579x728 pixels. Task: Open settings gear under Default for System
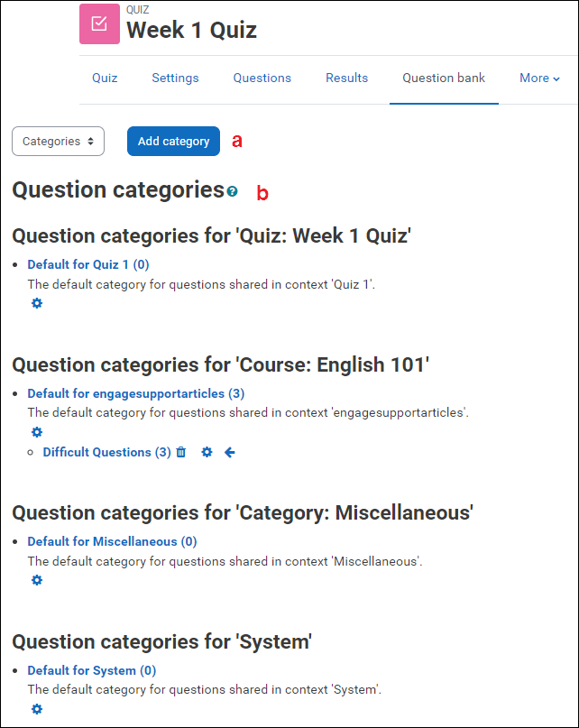click(36, 709)
